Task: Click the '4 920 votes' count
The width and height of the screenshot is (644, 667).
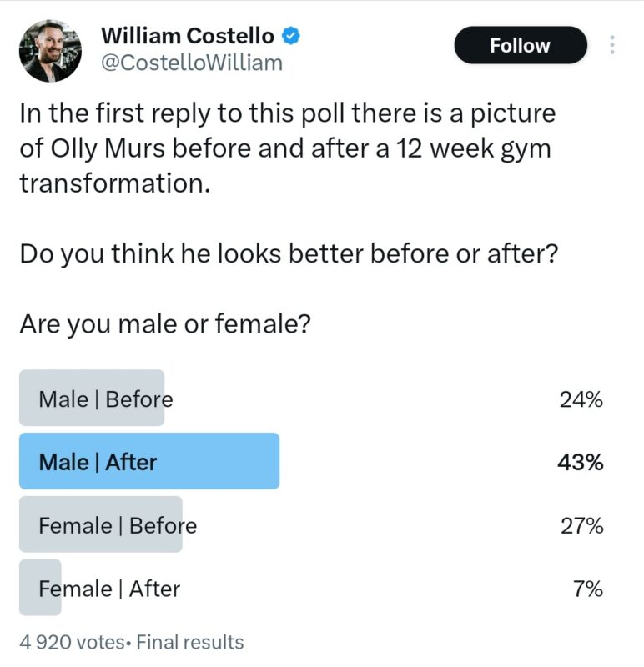Action: click(71, 642)
